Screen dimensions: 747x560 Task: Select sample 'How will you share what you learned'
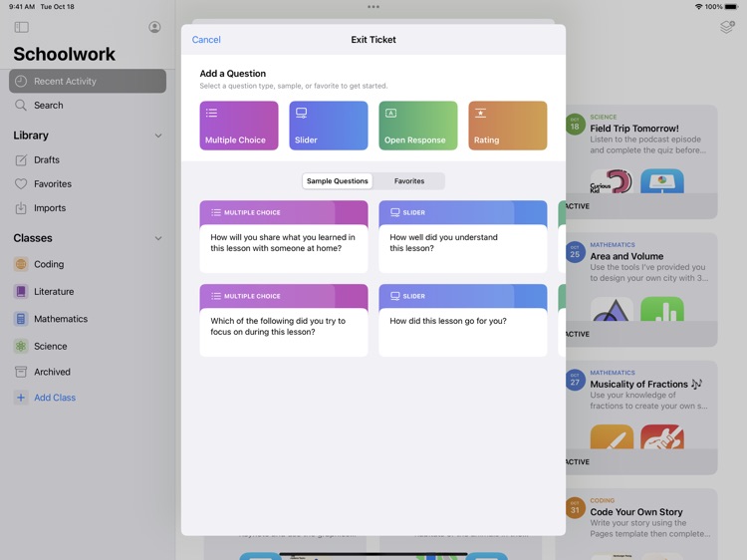(284, 237)
